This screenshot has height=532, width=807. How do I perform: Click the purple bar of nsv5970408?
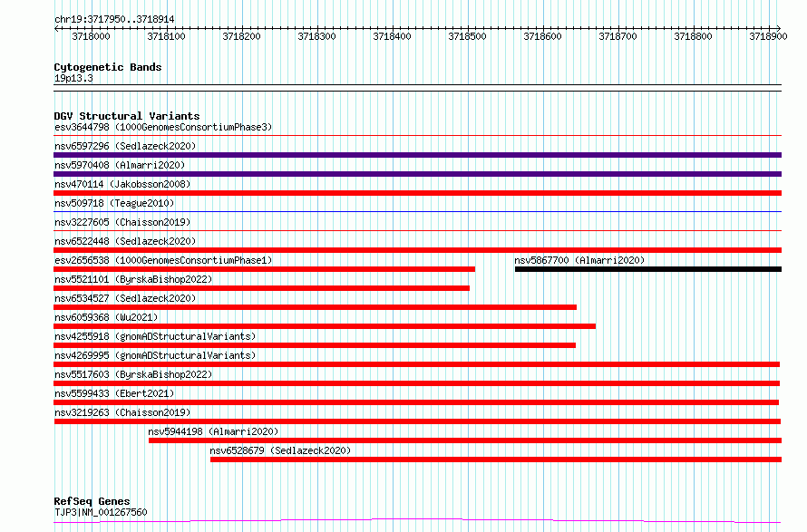[417, 174]
